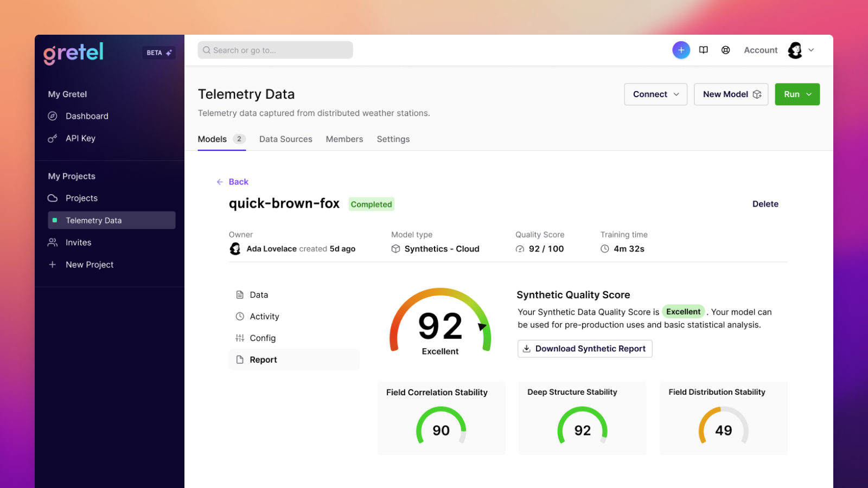Open the Members tab

(344, 139)
